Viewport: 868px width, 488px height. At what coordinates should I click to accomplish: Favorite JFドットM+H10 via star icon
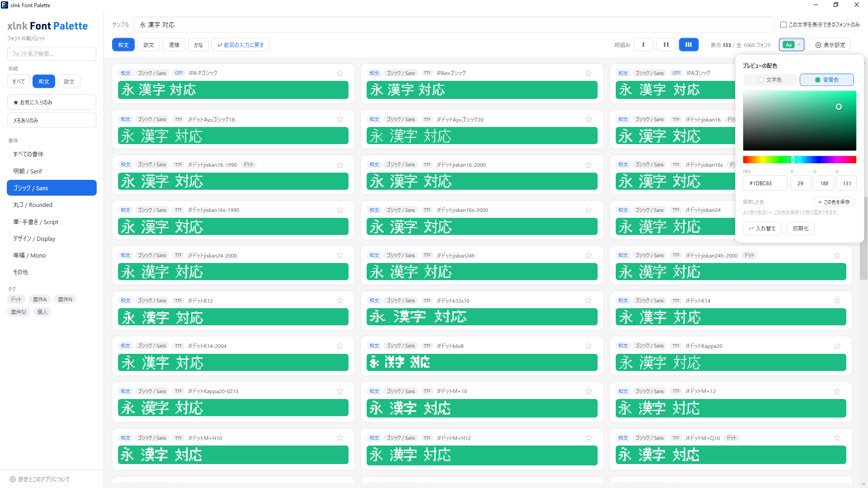click(340, 438)
